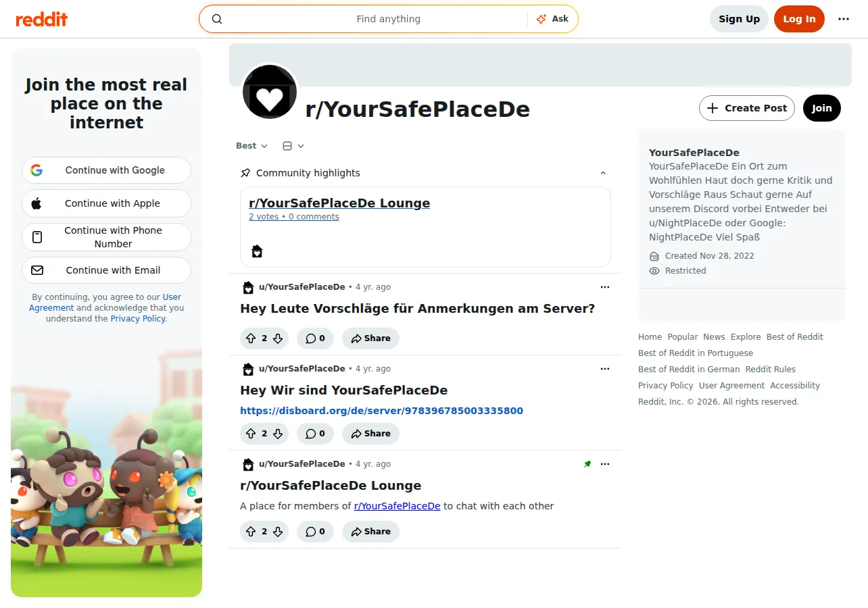Viewport: 868px width, 608px height.
Task: Choose Continue with Email
Action: 106,270
